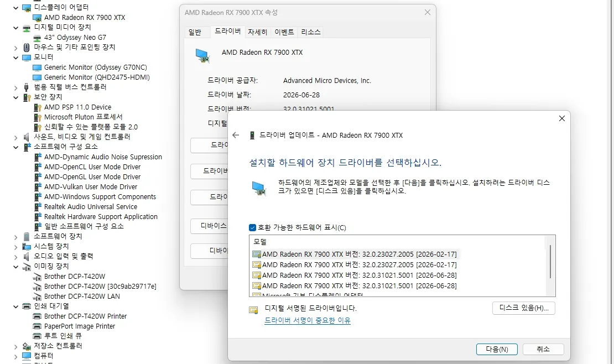Collapse the 디스플레이 어댑터 tree node

15,8
